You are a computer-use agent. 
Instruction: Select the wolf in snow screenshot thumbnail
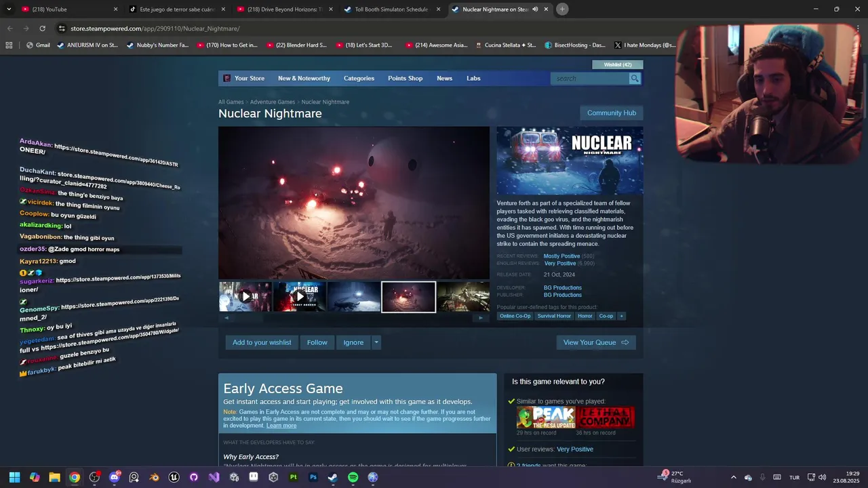pos(354,297)
